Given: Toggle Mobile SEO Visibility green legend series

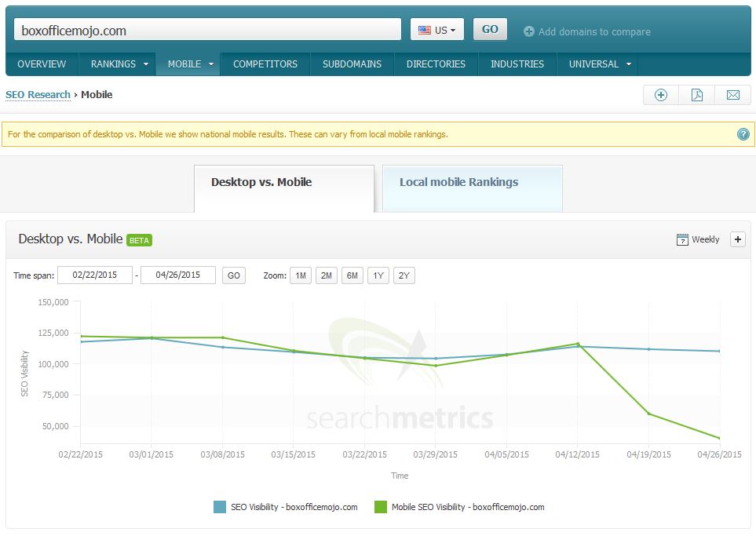Looking at the screenshot, I should tap(381, 507).
